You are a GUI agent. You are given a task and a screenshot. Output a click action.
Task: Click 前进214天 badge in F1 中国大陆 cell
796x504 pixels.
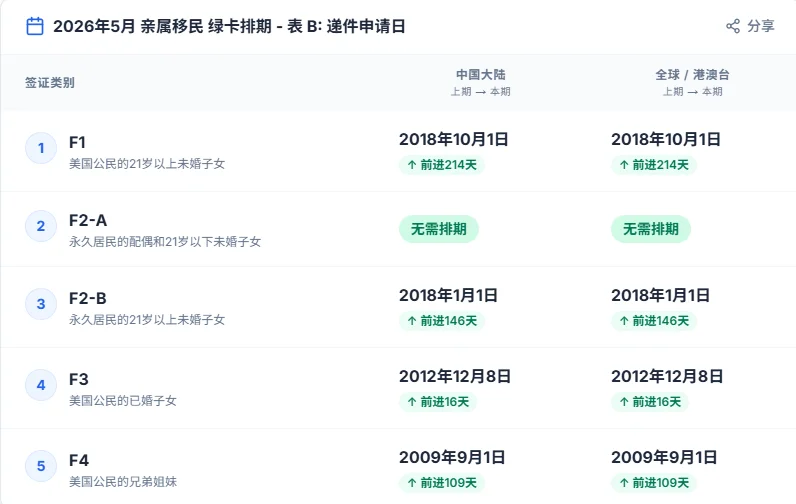[441, 165]
